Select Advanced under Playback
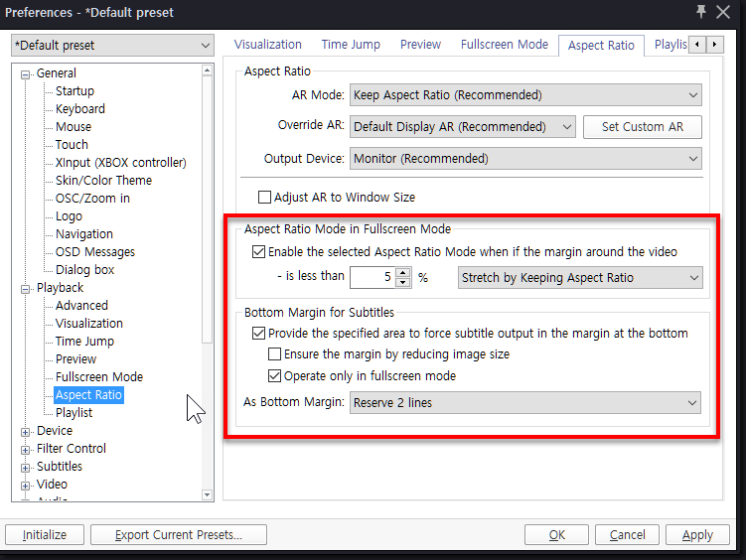The width and height of the screenshot is (746, 560). click(x=81, y=305)
